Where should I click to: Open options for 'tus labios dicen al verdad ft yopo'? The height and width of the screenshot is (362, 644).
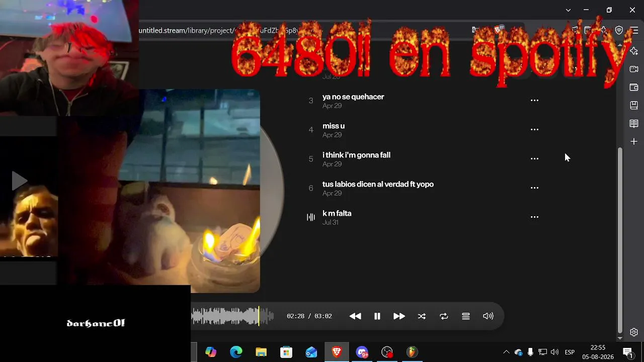(534, 188)
